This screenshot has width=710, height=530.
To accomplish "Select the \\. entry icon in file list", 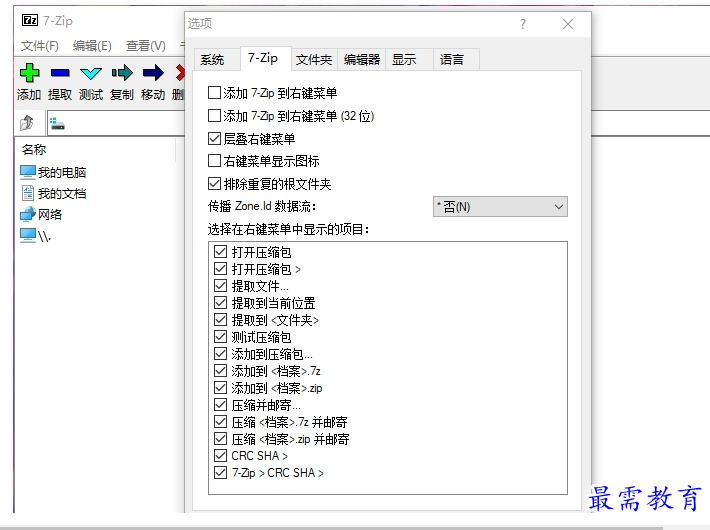I will (28, 236).
